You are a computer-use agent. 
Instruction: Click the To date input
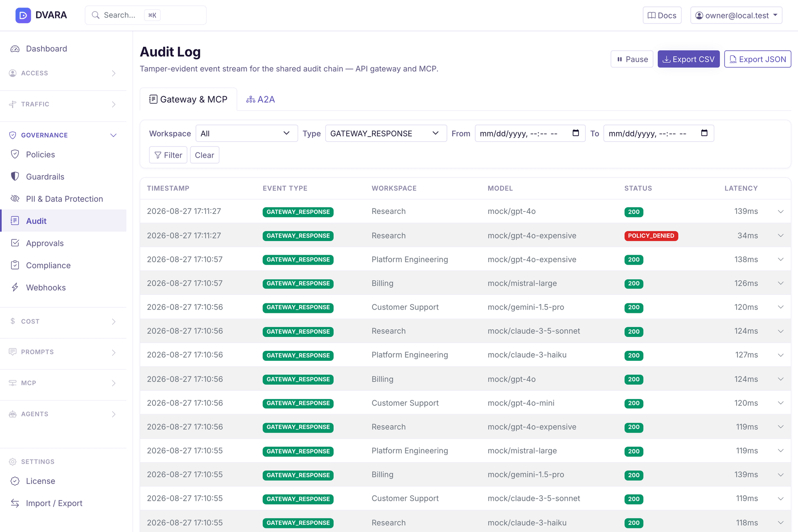click(x=659, y=133)
